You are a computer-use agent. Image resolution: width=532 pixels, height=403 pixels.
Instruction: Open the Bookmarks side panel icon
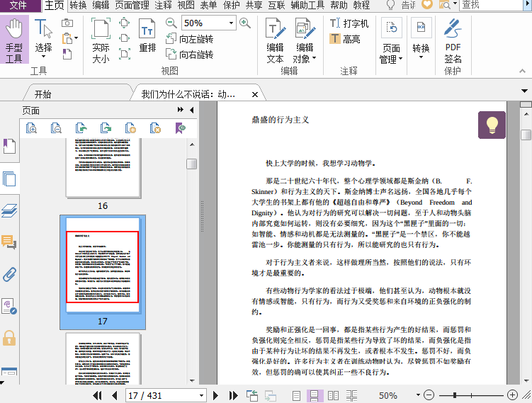9,146
